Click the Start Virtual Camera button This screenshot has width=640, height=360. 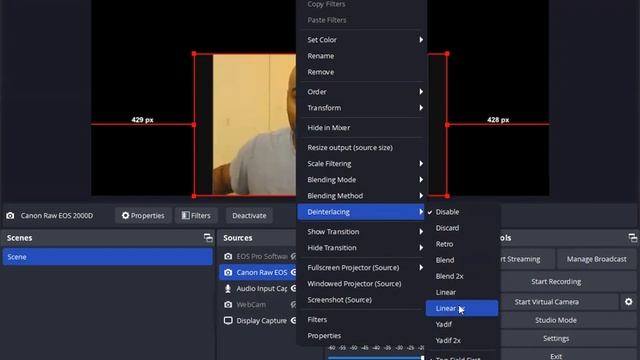tap(558, 302)
